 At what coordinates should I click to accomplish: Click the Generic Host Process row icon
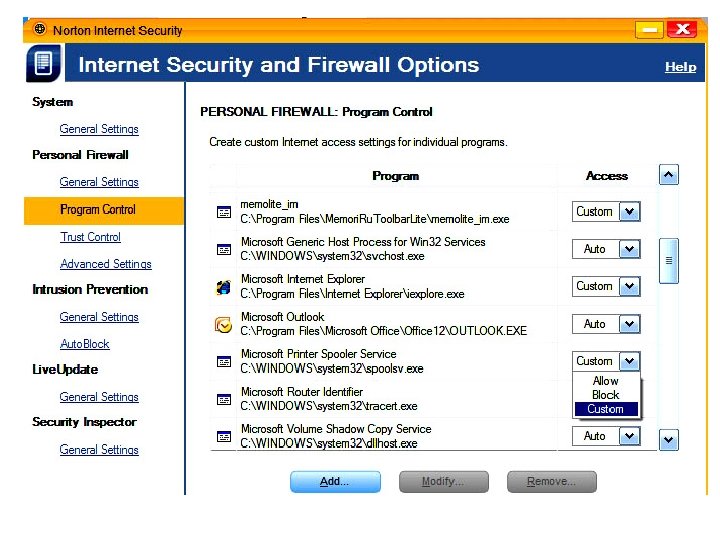point(224,250)
